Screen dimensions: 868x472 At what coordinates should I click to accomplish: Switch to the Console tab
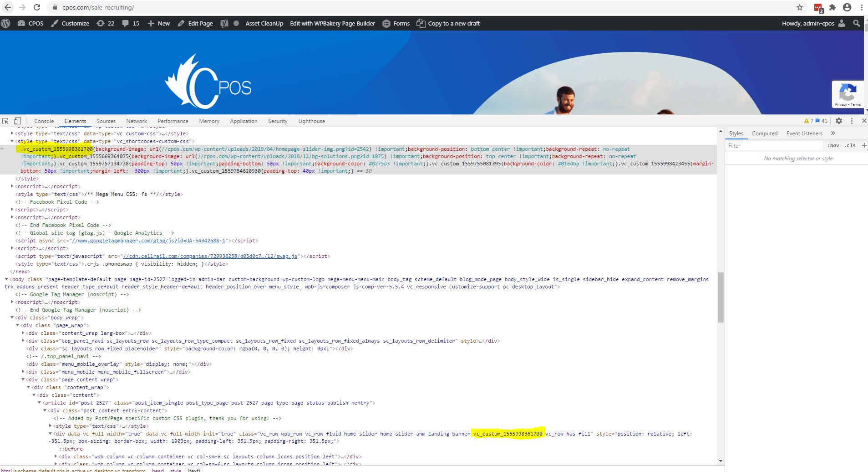44,121
